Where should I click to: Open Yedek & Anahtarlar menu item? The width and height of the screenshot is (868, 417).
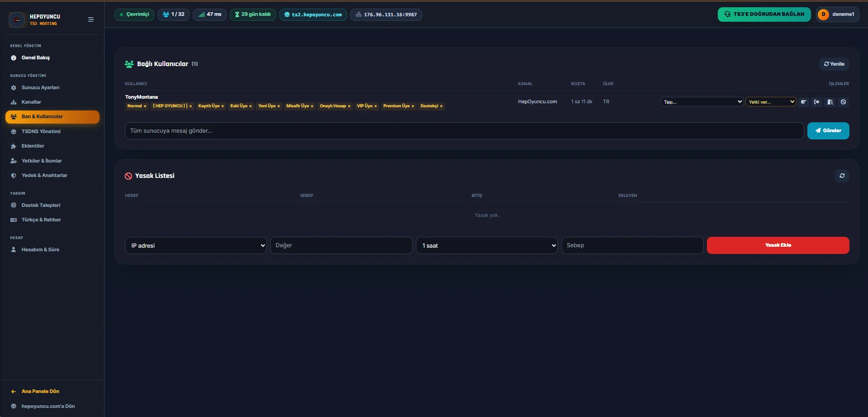(52, 176)
